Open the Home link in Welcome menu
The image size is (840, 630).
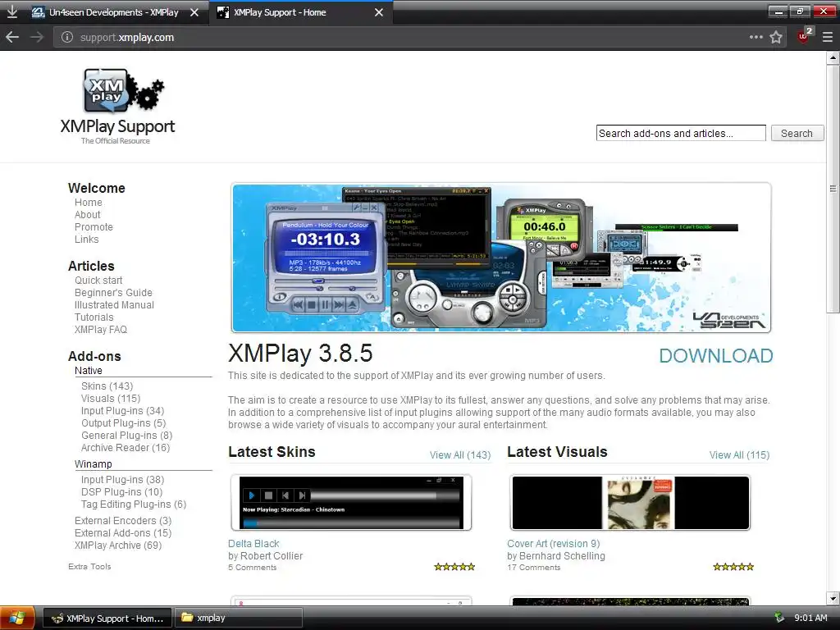[89, 203]
